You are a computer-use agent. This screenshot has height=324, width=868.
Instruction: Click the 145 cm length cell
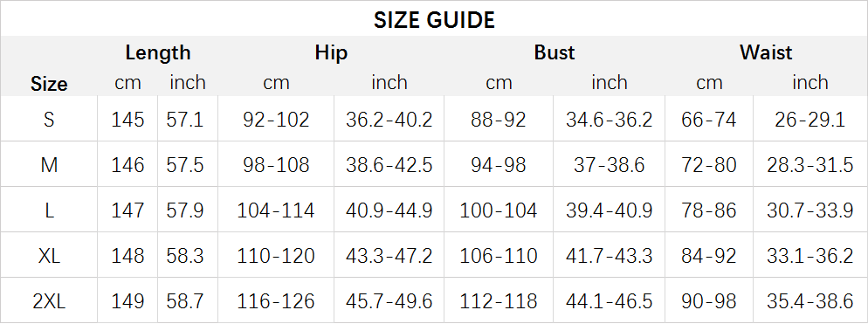point(127,119)
